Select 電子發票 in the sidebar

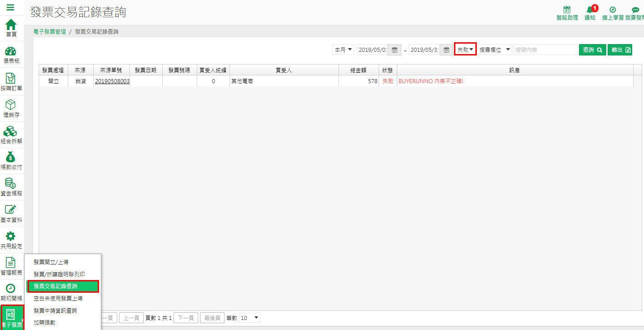pos(12,318)
